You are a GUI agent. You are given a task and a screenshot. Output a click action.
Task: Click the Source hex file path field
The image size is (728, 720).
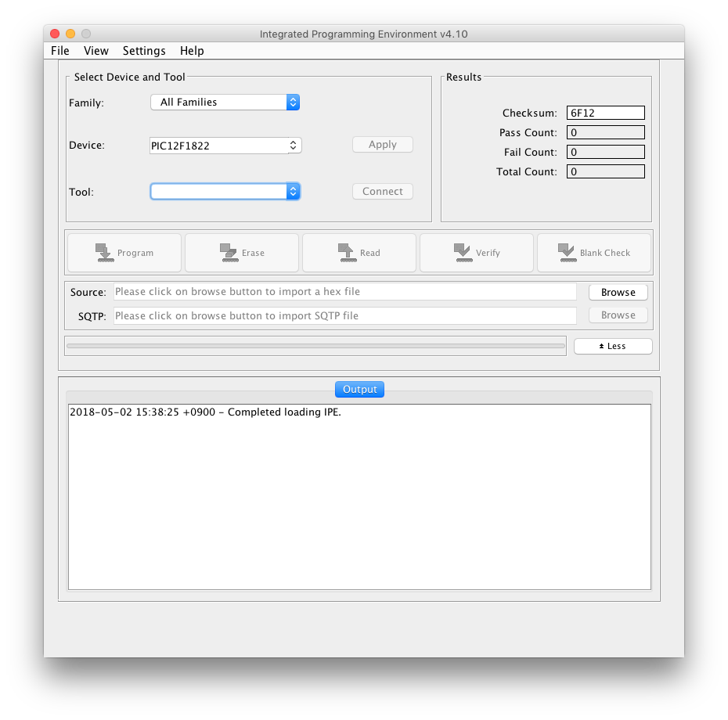345,292
